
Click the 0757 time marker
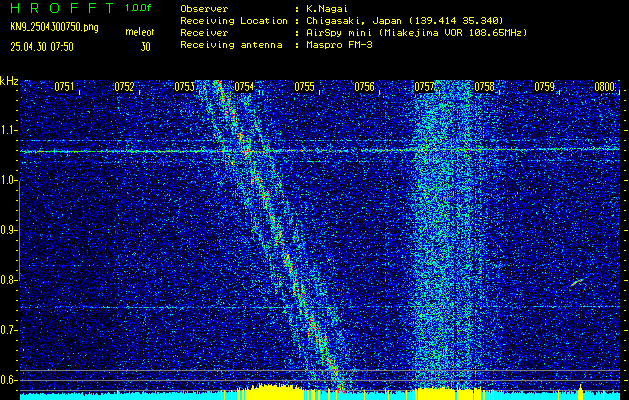click(424, 87)
